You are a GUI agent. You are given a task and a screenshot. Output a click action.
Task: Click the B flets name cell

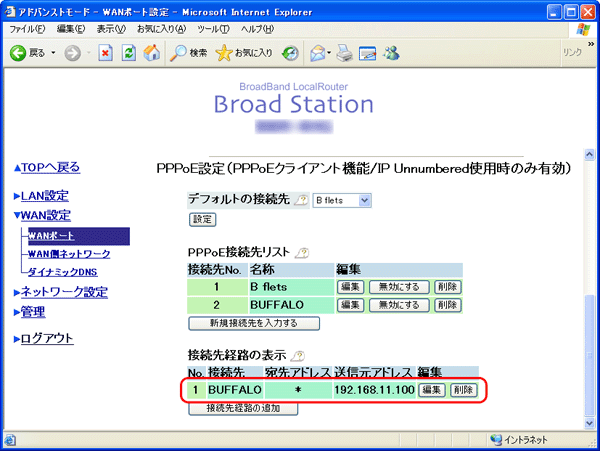(x=292, y=287)
